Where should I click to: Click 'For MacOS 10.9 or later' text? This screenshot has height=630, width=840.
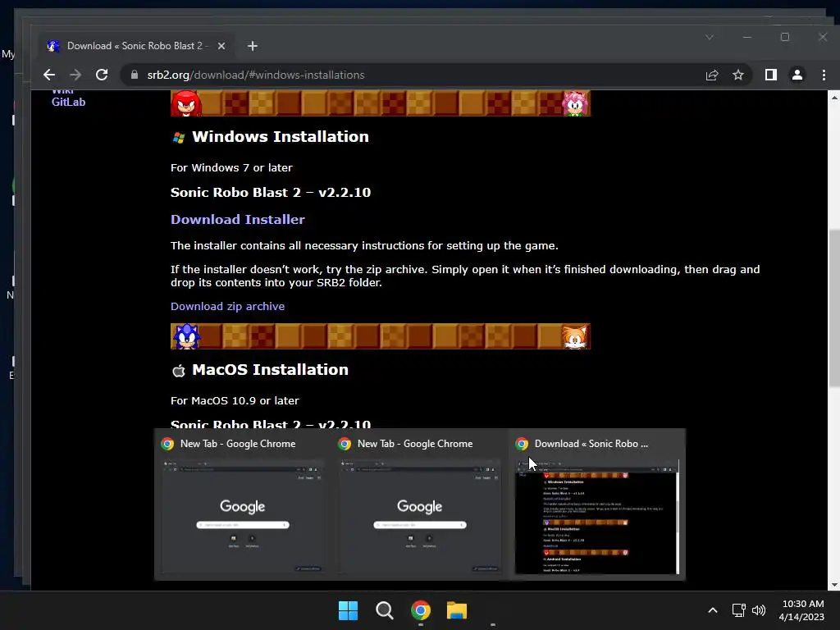tap(235, 400)
